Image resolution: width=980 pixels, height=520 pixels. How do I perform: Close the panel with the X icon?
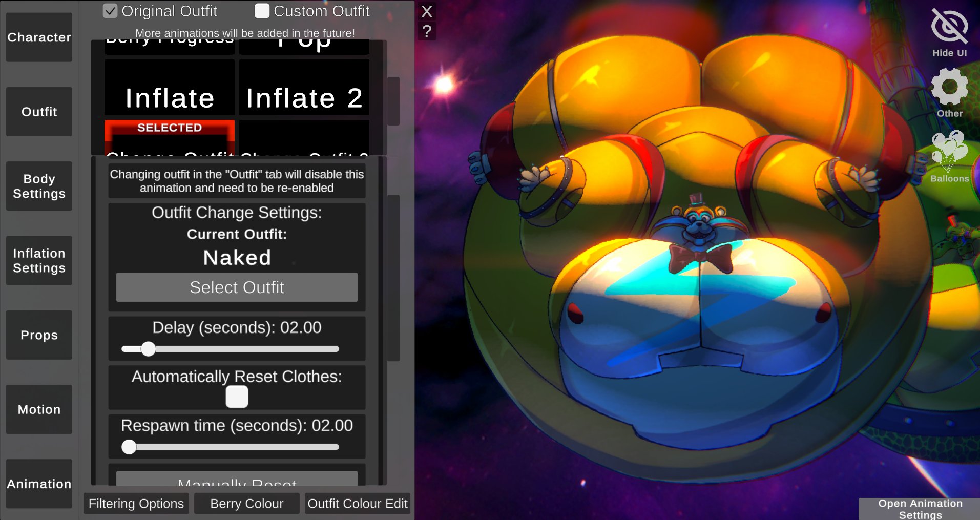click(427, 11)
